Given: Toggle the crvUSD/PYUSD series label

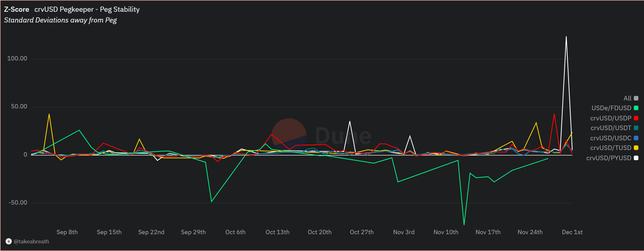Looking at the screenshot, I should (609, 158).
